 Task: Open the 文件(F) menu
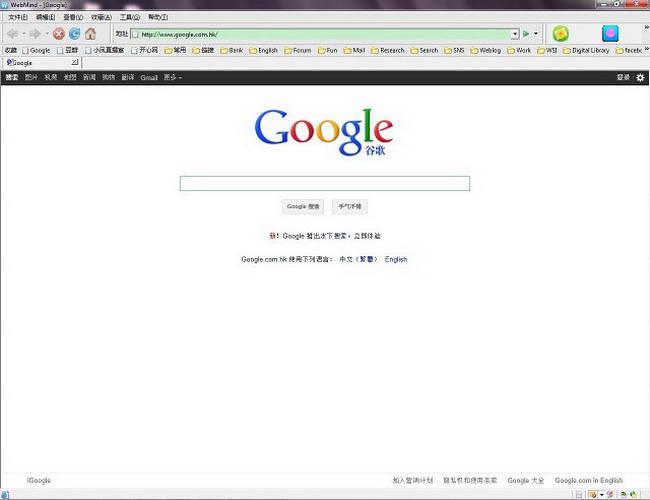(18, 17)
